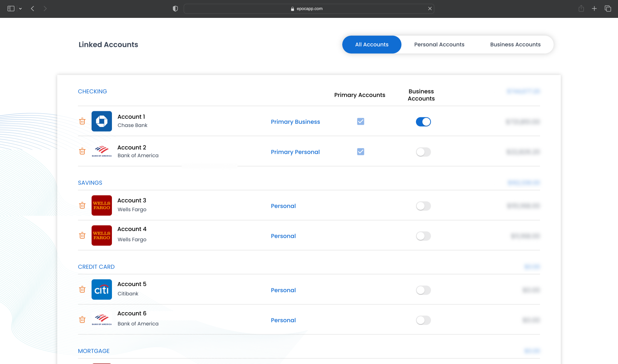
Task: Enable business toggle for Account 2
Action: (423, 152)
